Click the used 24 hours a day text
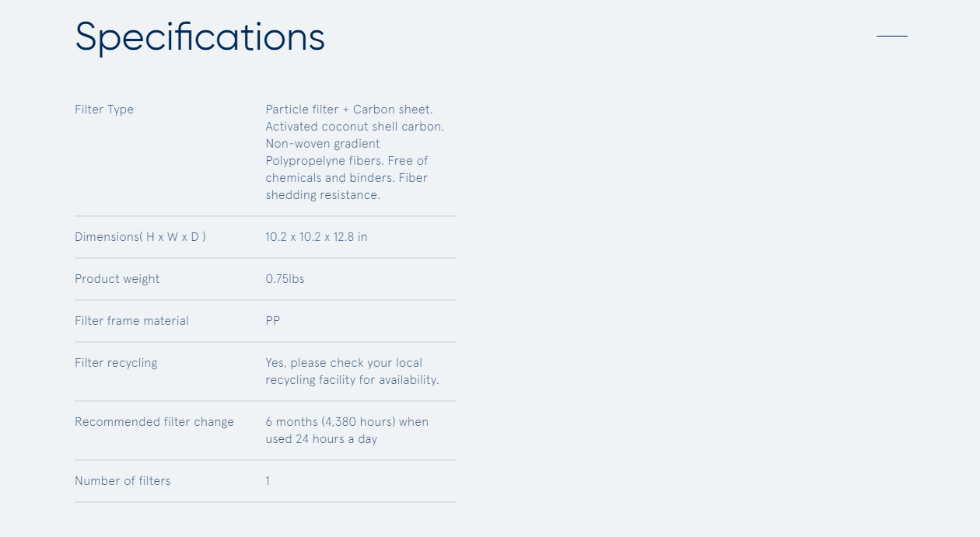 point(321,439)
